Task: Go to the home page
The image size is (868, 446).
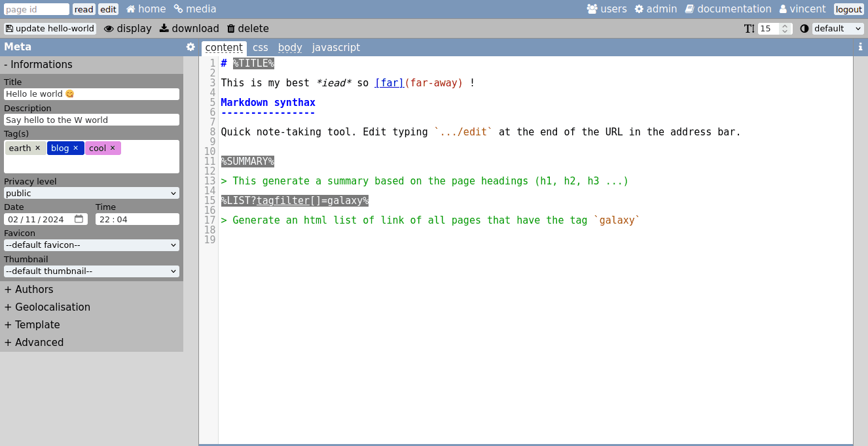Action: (x=146, y=9)
